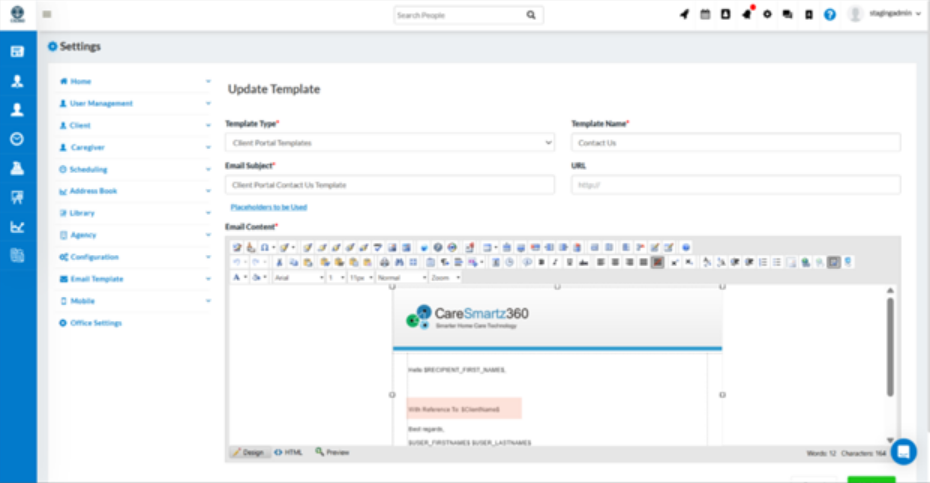Click the rocket icon in top bar

[684, 14]
